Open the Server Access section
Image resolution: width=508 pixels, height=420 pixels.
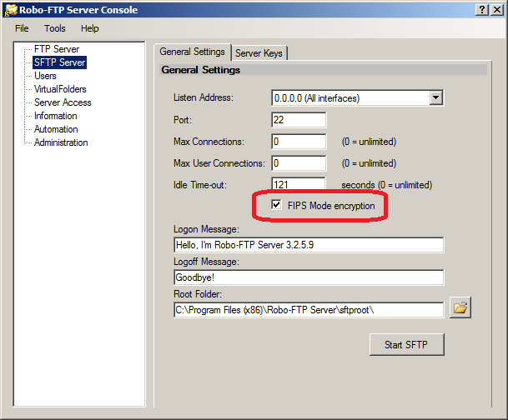pyautogui.click(x=63, y=102)
